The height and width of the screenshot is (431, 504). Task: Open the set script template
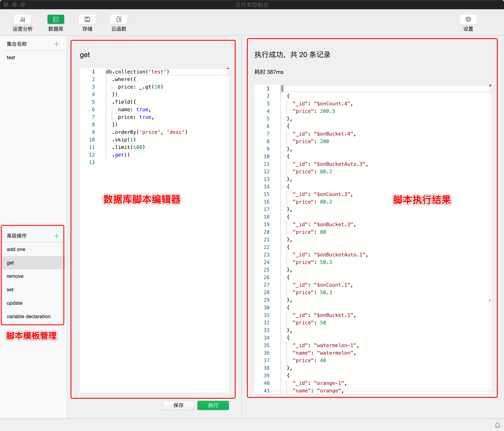(x=10, y=290)
